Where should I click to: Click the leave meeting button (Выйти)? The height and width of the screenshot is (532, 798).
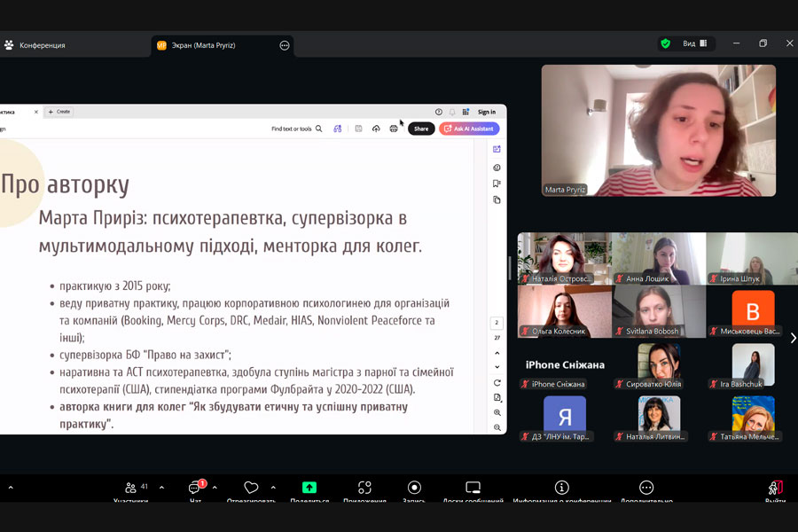775,489
